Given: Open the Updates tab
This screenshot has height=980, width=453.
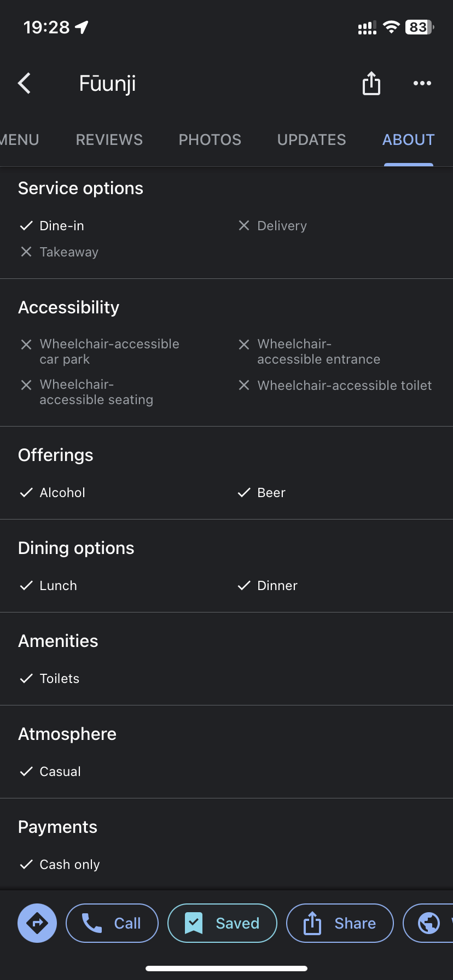Looking at the screenshot, I should coord(312,140).
